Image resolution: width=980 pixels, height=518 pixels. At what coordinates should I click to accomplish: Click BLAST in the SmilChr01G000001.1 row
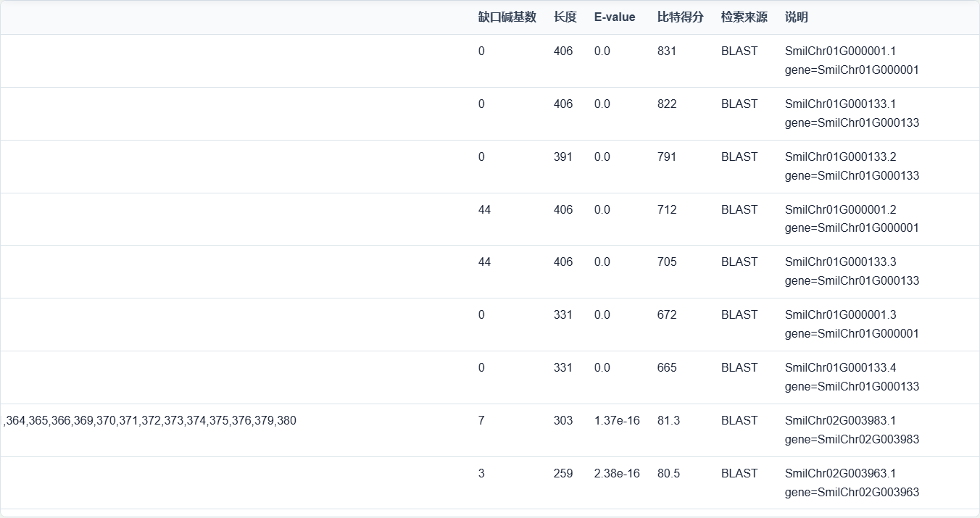tap(739, 51)
